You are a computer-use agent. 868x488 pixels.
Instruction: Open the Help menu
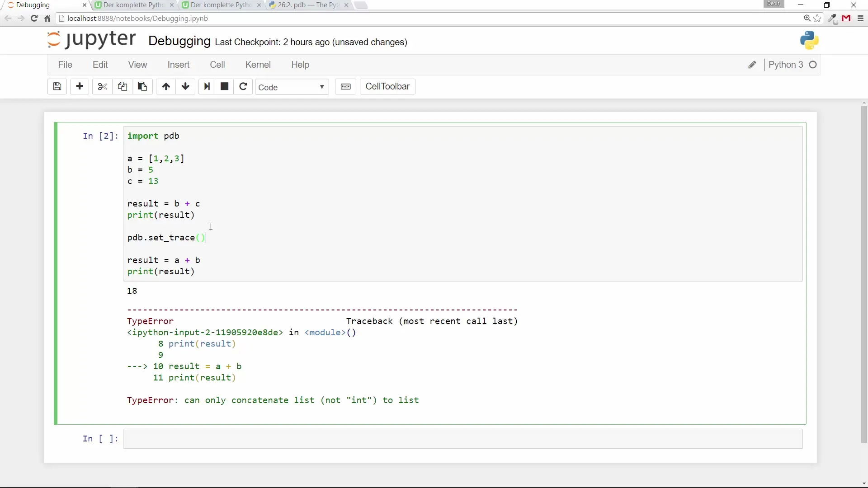click(x=300, y=65)
